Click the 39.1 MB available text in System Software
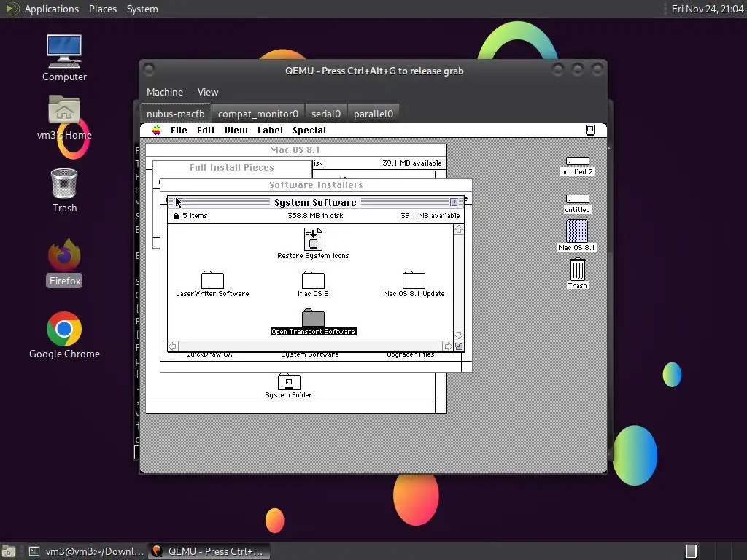The width and height of the screenshot is (747, 560). pyautogui.click(x=430, y=216)
